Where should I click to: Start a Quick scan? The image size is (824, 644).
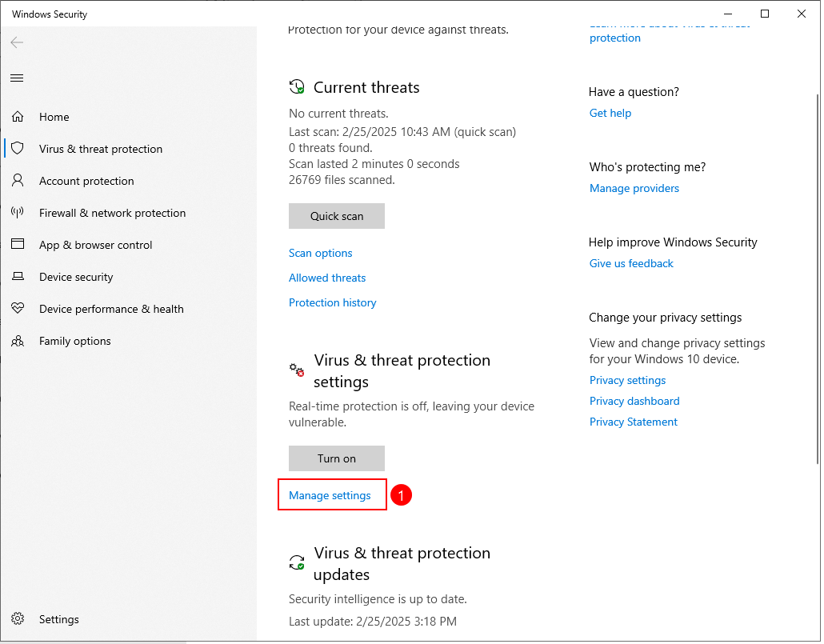337,216
